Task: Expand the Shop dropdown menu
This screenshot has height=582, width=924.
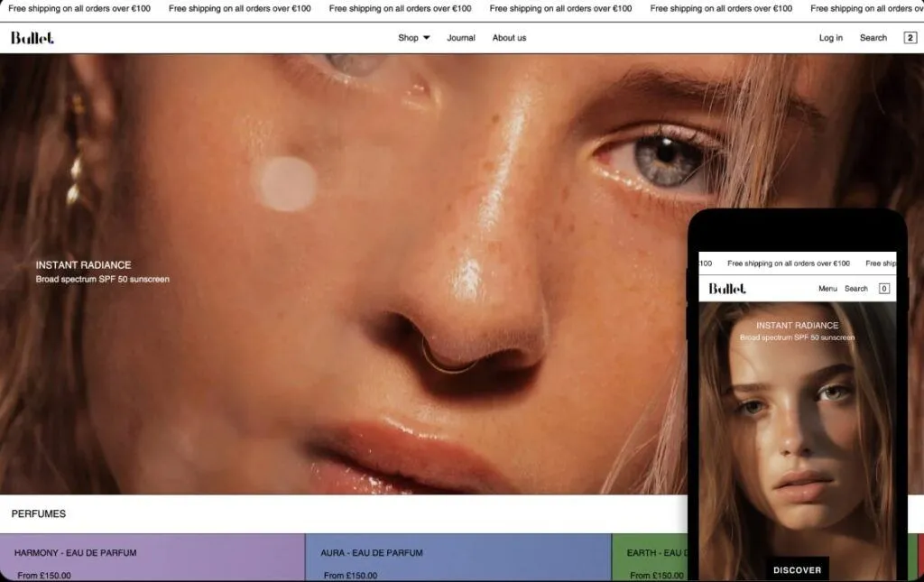Action: coord(413,38)
